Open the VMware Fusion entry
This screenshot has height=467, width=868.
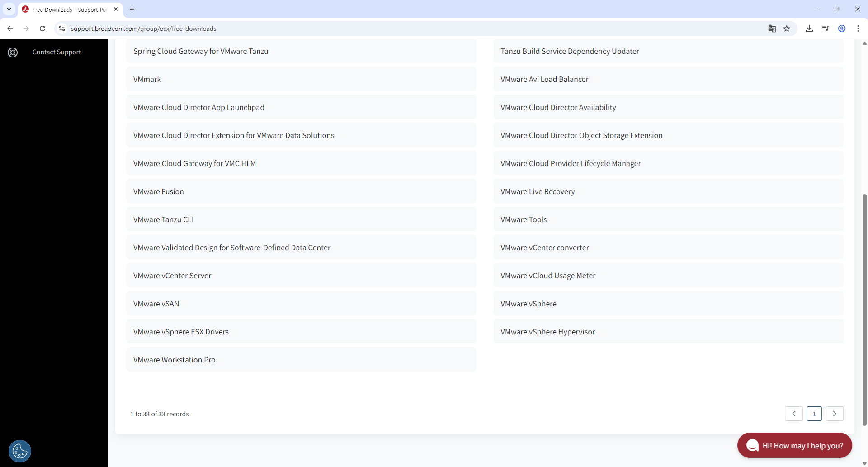pos(301,191)
